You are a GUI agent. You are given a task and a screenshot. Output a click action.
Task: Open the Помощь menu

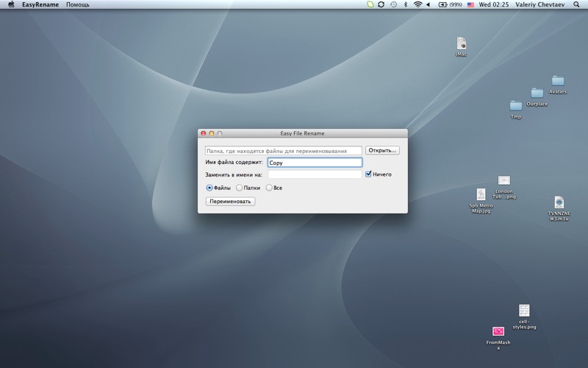pos(78,4)
